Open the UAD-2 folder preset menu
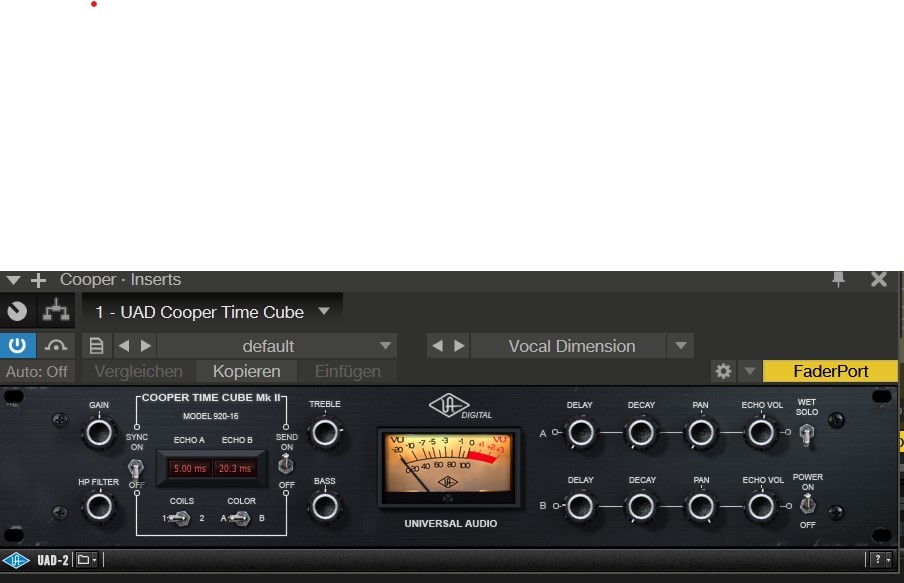 [x=87, y=560]
